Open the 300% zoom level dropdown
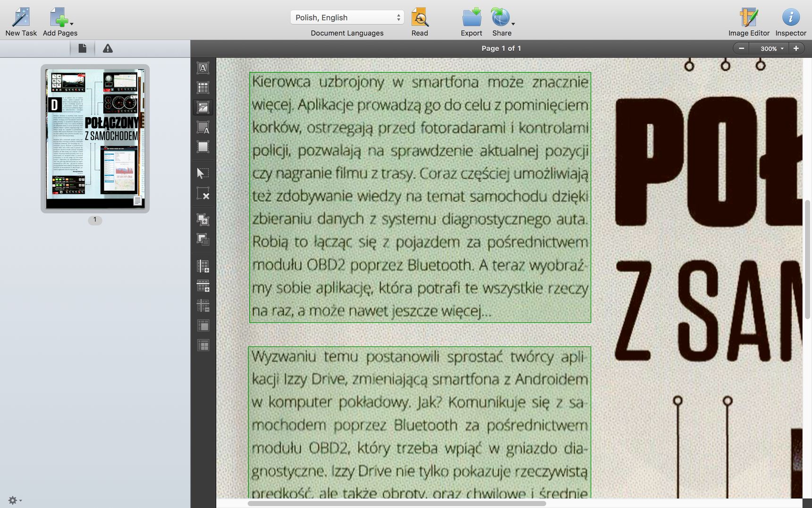This screenshot has height=508, width=812. coord(769,48)
